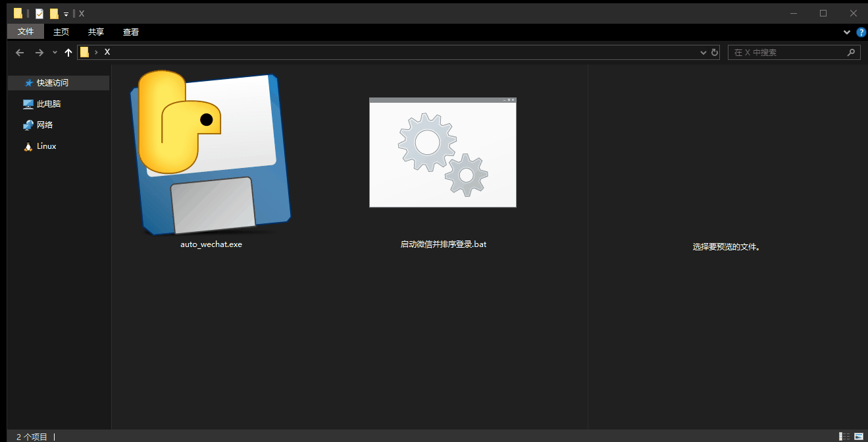Select 此电脑 in the navigation pane
Viewport: 868px width, 442px height.
pos(48,104)
